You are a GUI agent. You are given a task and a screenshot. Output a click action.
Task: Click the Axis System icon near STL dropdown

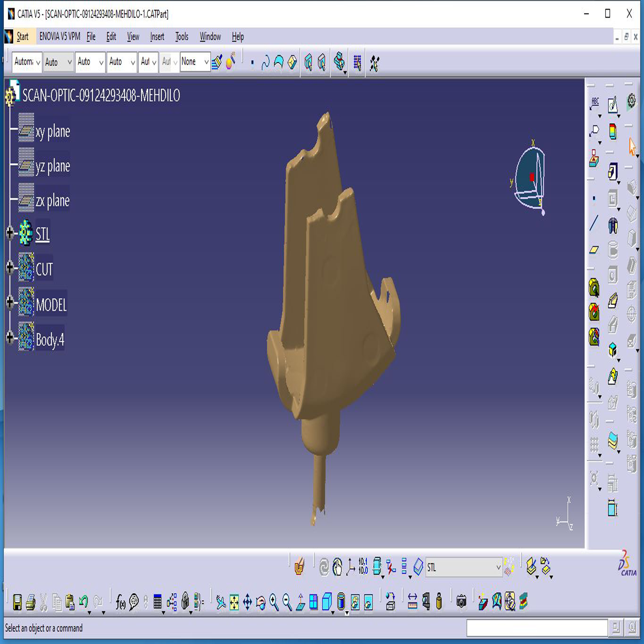point(350,567)
